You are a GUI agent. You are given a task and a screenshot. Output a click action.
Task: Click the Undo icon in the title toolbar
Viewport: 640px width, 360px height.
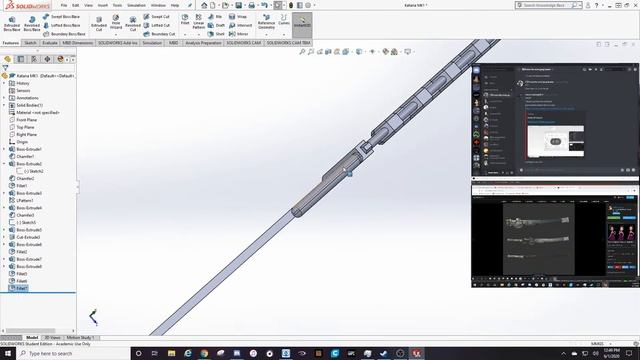(x=264, y=5)
